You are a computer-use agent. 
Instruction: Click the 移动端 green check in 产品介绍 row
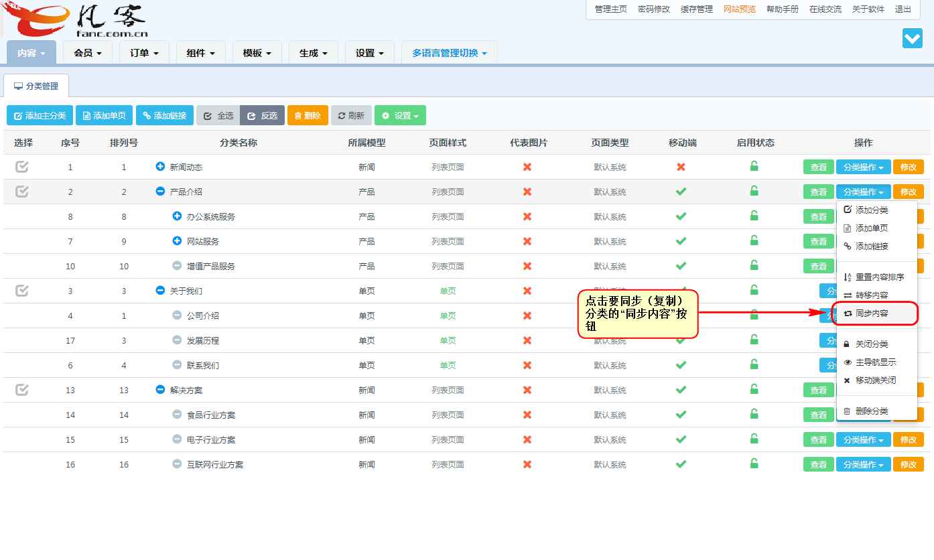(x=681, y=192)
